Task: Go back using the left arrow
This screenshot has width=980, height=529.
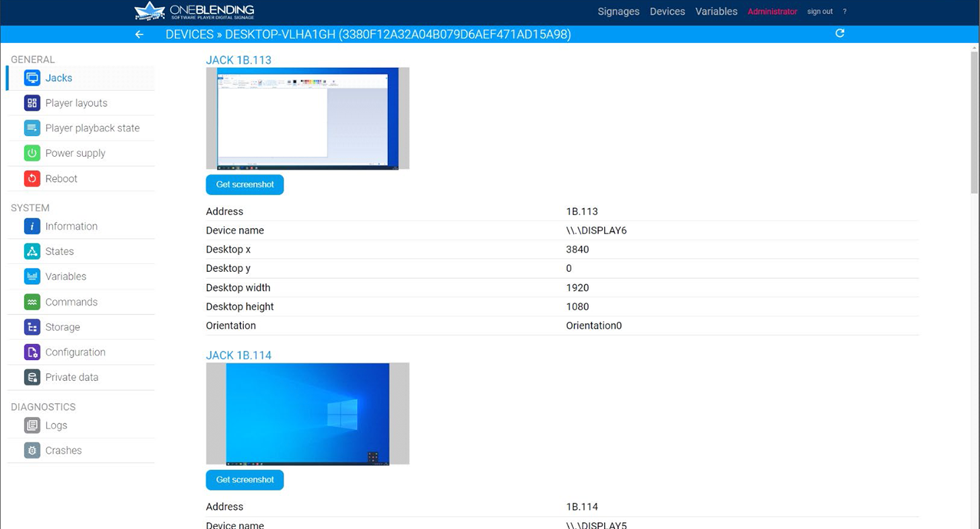Action: [139, 34]
